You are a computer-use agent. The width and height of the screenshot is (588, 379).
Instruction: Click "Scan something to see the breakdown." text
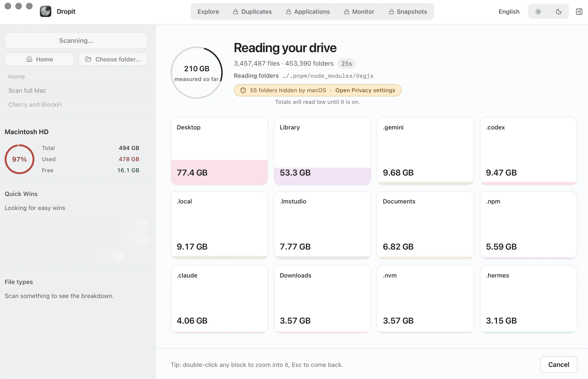pos(59,296)
